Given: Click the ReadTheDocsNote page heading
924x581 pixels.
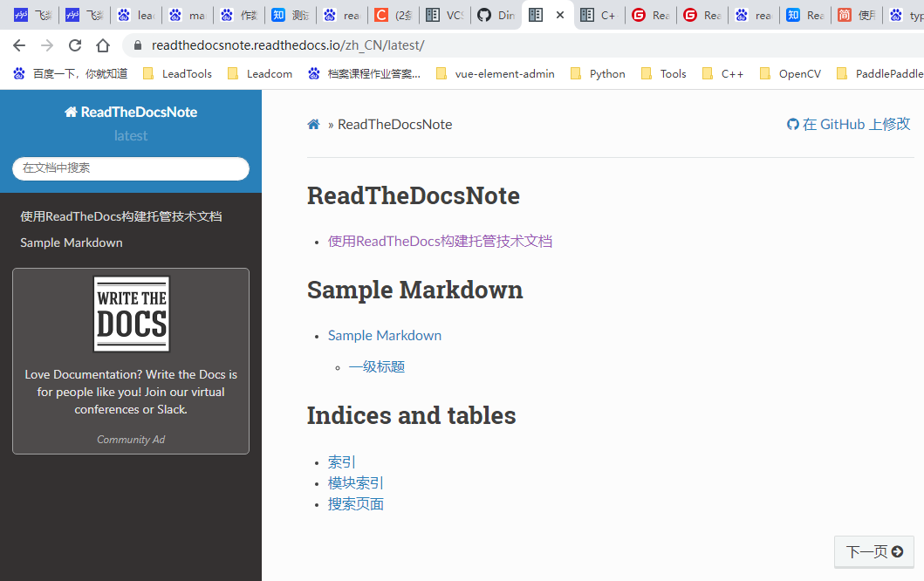Looking at the screenshot, I should tap(414, 195).
